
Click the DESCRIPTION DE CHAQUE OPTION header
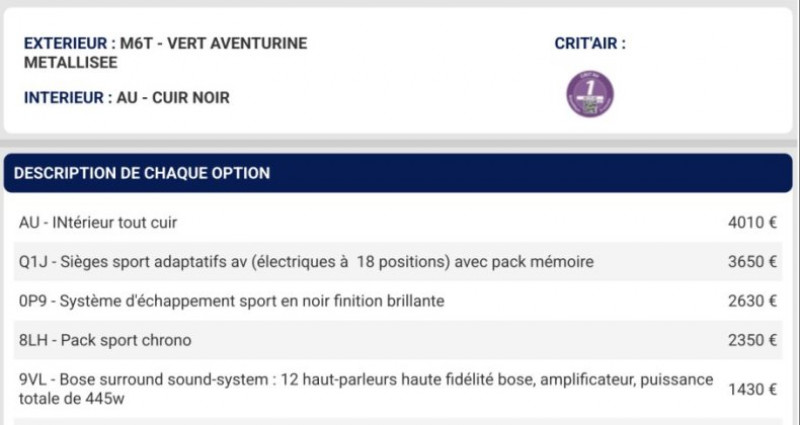pyautogui.click(x=142, y=173)
